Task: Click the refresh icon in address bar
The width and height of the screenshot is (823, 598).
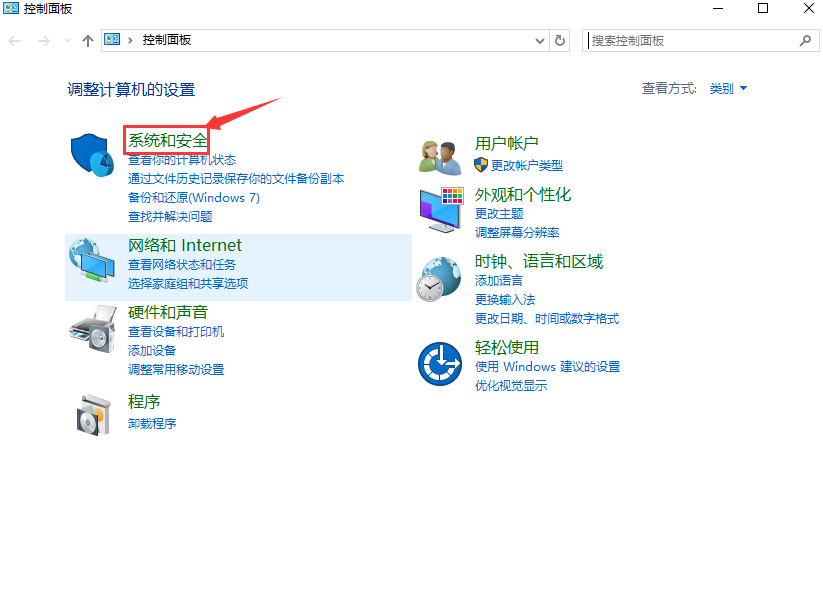Action: click(560, 40)
